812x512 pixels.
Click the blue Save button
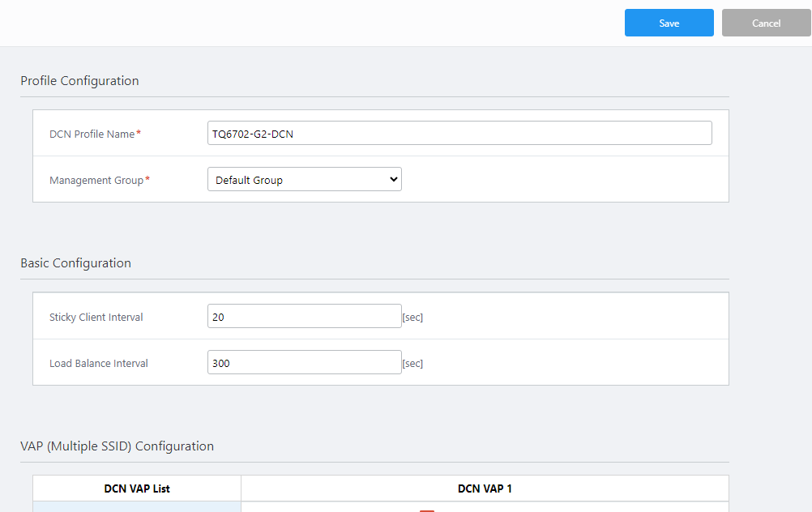[x=669, y=23]
